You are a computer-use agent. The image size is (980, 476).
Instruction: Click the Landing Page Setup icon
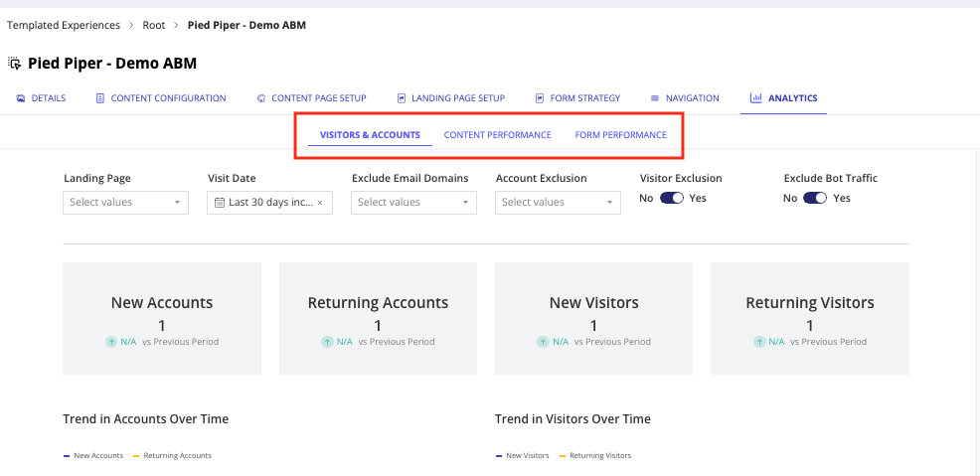point(402,98)
